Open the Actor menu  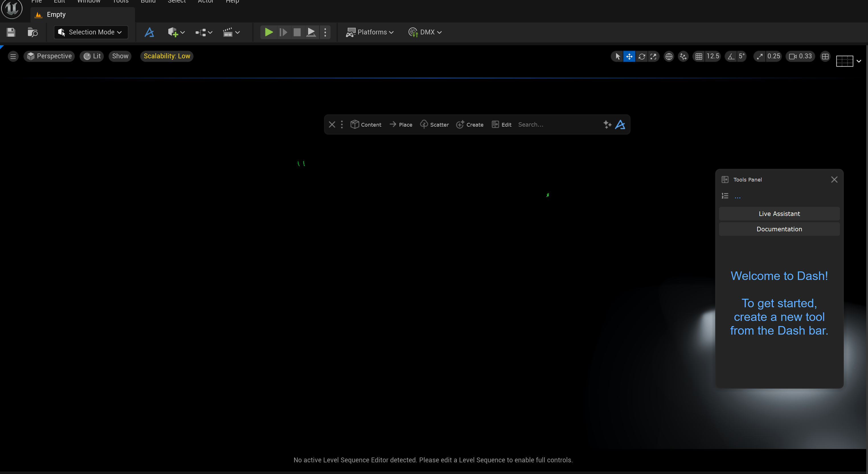pyautogui.click(x=206, y=2)
